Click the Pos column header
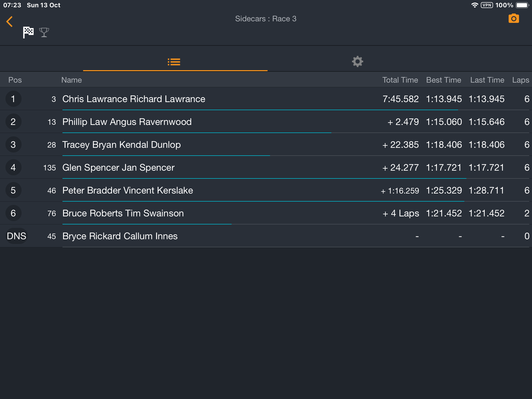 (x=15, y=80)
